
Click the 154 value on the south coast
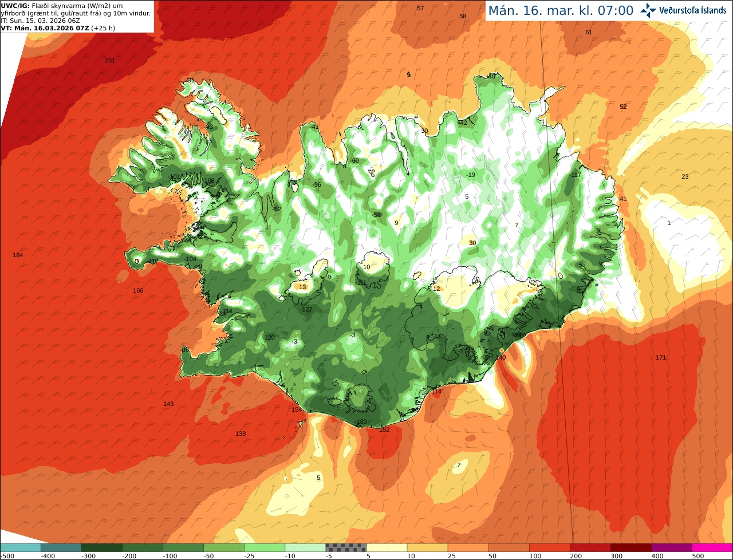click(297, 409)
